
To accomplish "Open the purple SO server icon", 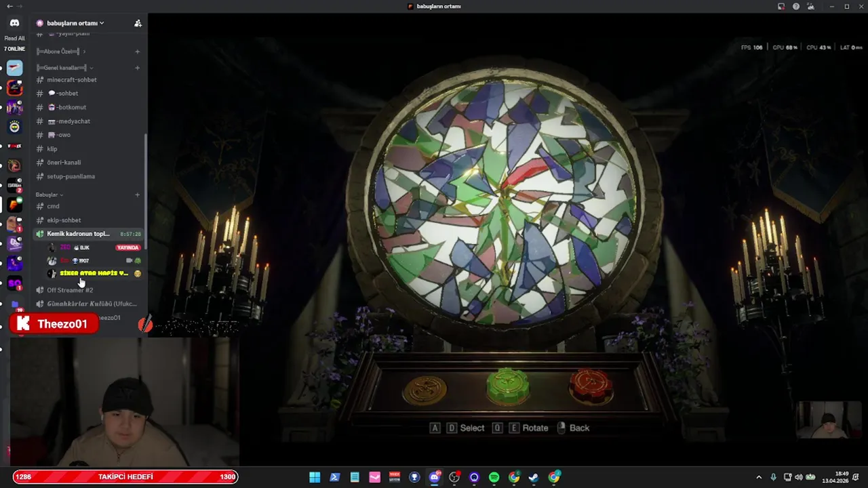I will pyautogui.click(x=14, y=283).
